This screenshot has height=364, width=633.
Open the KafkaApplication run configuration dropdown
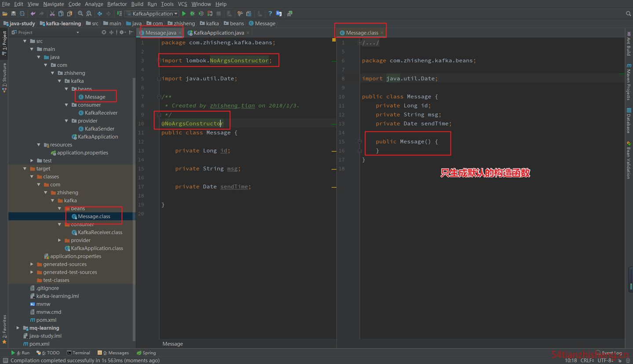pyautogui.click(x=152, y=14)
